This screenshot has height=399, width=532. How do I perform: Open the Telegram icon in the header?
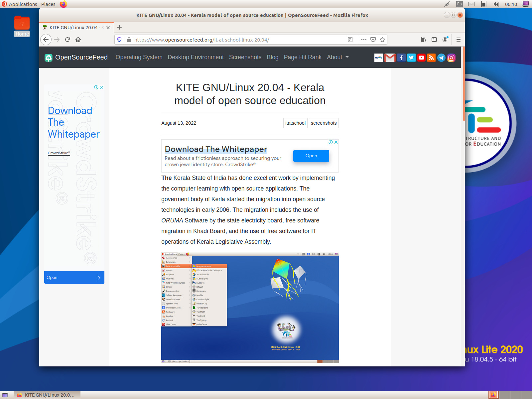tap(441, 58)
